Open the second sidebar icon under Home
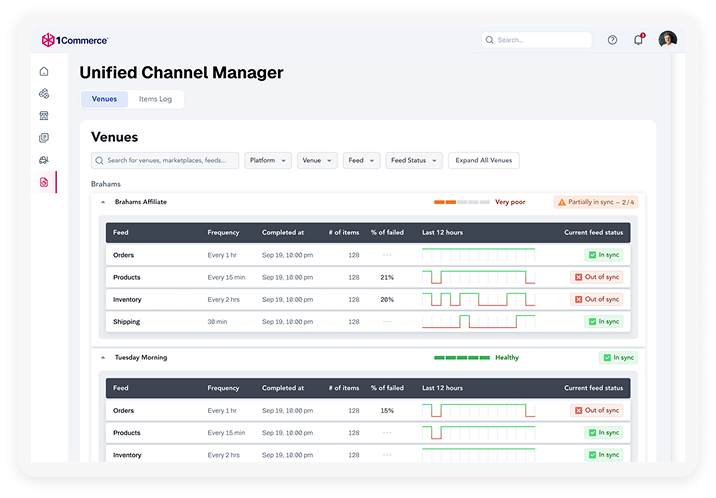 [x=44, y=94]
